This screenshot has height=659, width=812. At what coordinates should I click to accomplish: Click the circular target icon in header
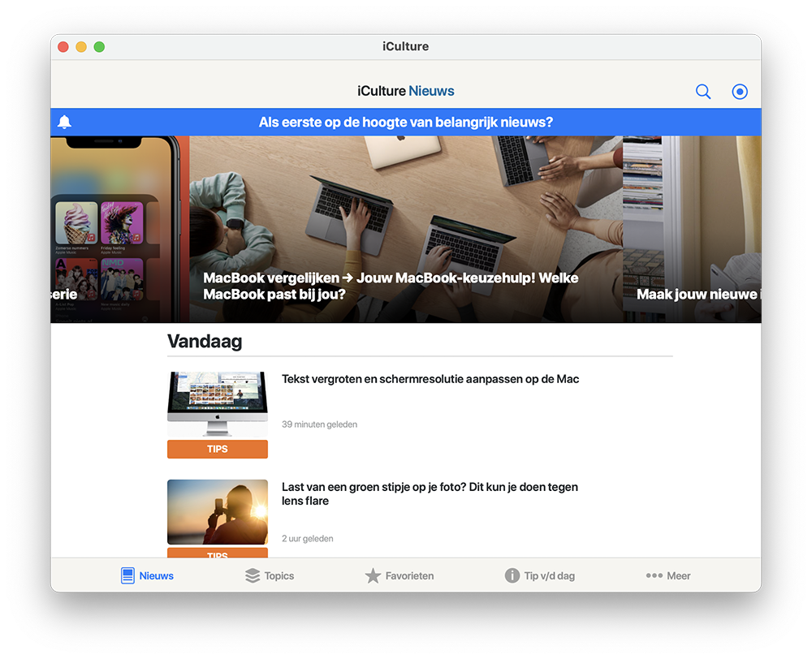(x=740, y=92)
